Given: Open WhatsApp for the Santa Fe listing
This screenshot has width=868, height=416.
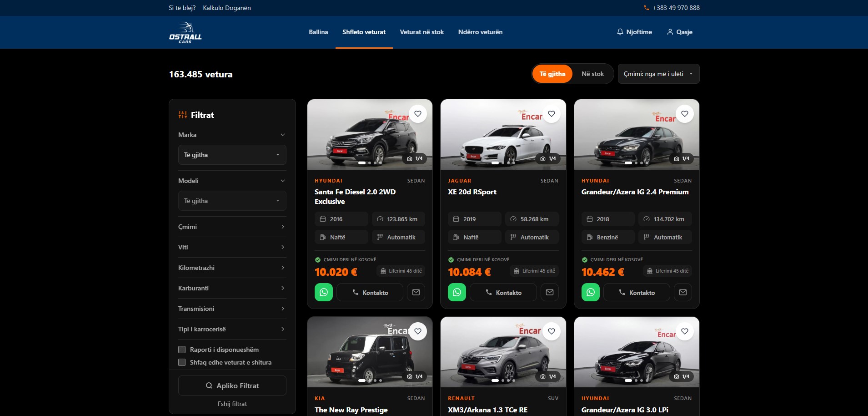Looking at the screenshot, I should click(x=324, y=292).
